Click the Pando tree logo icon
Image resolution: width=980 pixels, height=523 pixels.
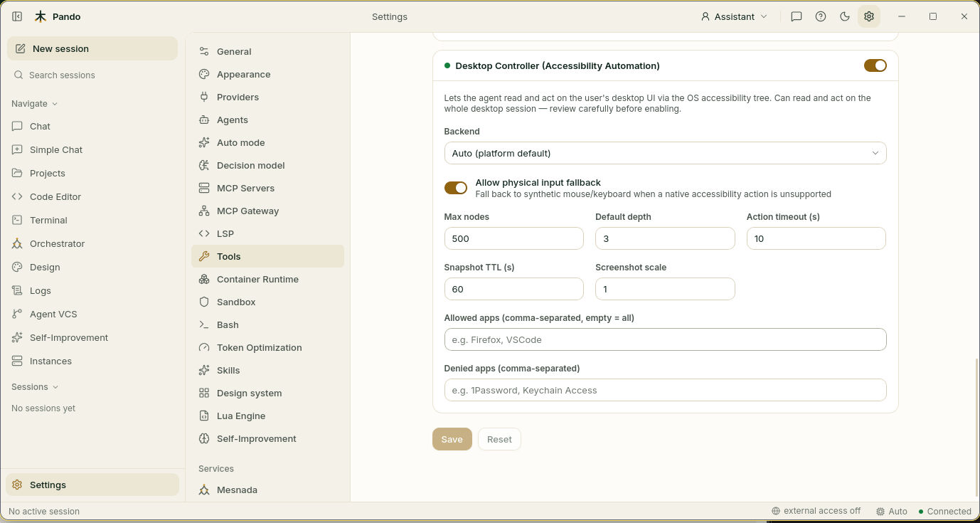coord(41,16)
